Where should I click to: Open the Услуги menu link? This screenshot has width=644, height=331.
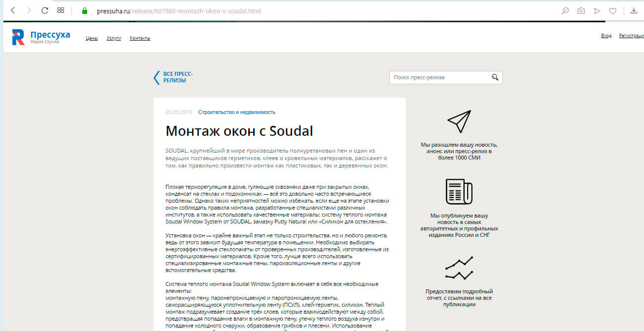114,38
